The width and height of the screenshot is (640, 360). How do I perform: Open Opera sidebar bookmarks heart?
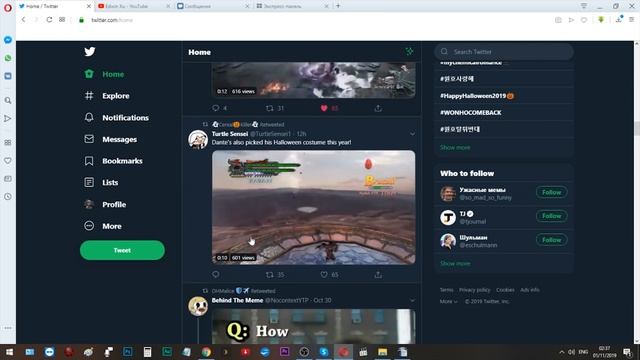8,160
